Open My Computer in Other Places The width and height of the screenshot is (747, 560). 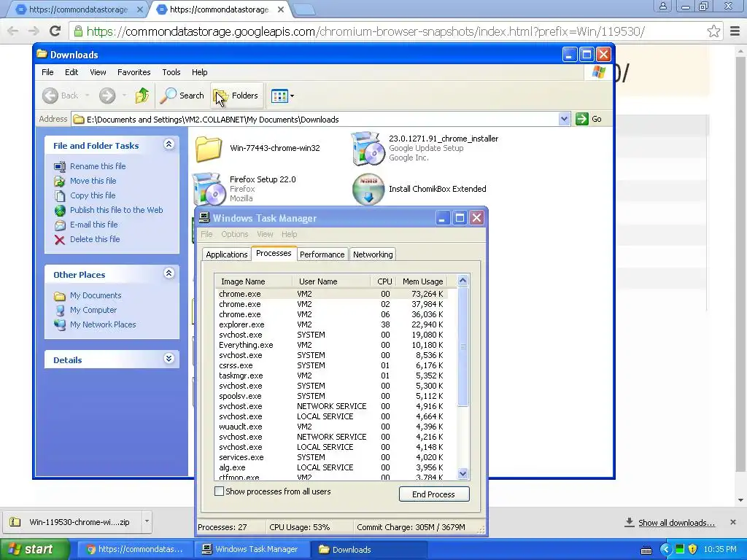(93, 311)
